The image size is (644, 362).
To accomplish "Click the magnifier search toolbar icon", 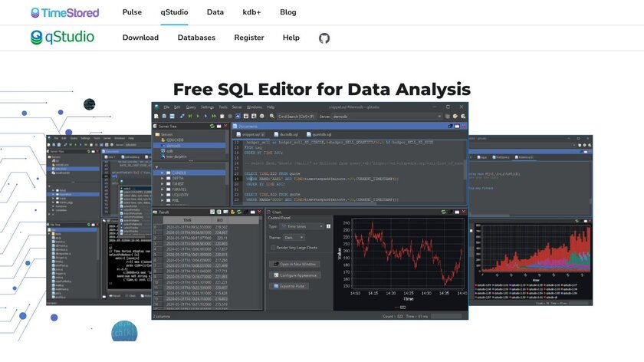I will 272,117.
